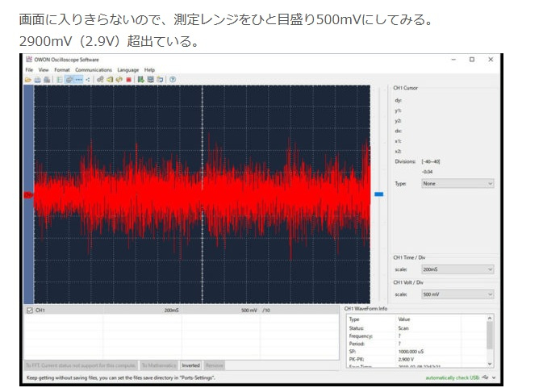This screenshot has width=543, height=392.
Task: Click the second toolbar icon beside open folder
Action: (38, 79)
